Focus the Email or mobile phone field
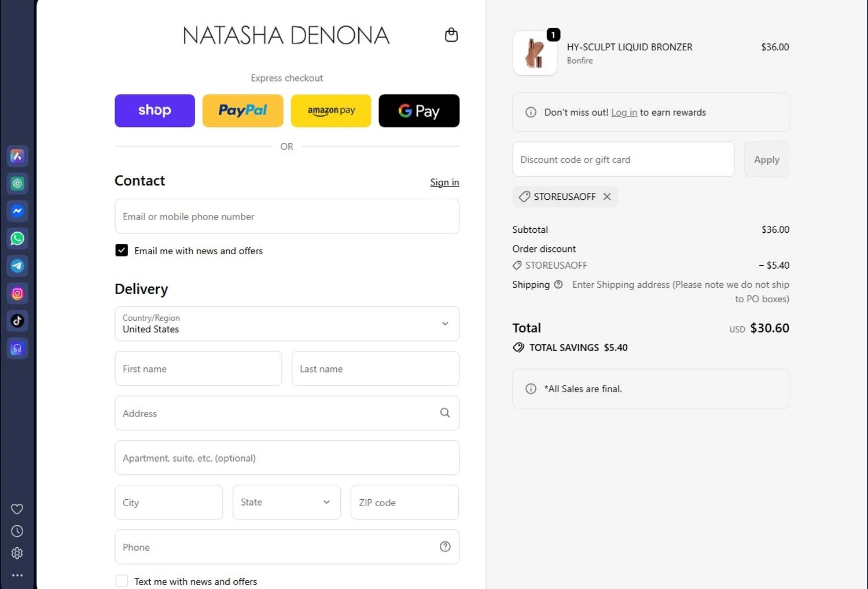This screenshot has height=589, width=868. point(287,217)
